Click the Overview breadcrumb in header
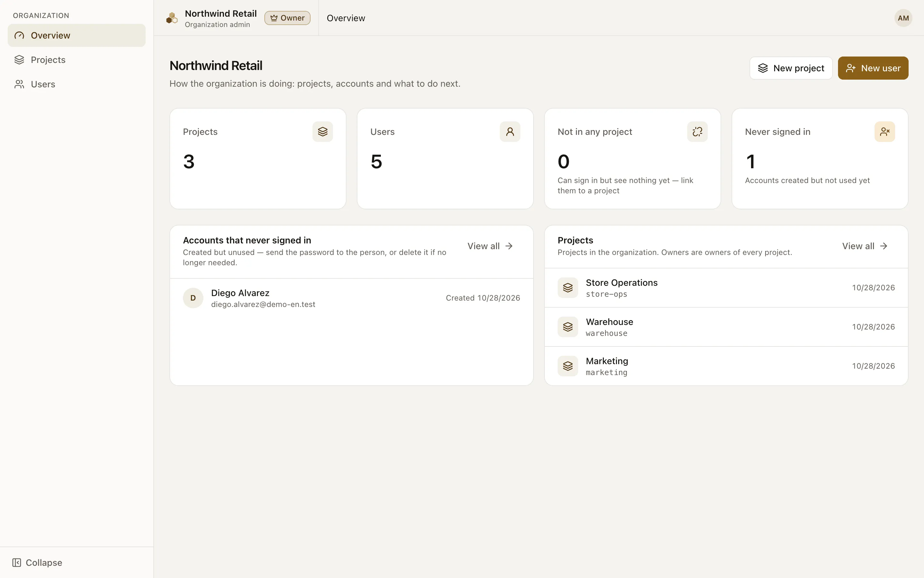Viewport: 924px width, 578px height. [x=346, y=18]
